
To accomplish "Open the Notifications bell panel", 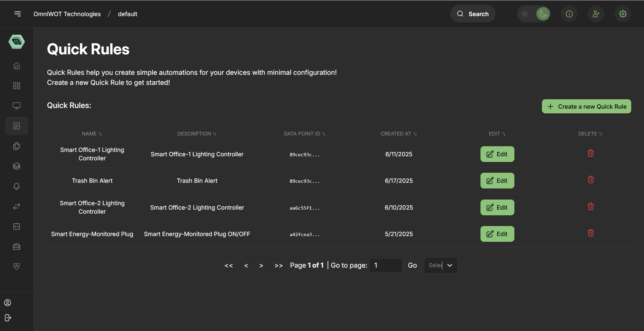I will (x=16, y=186).
